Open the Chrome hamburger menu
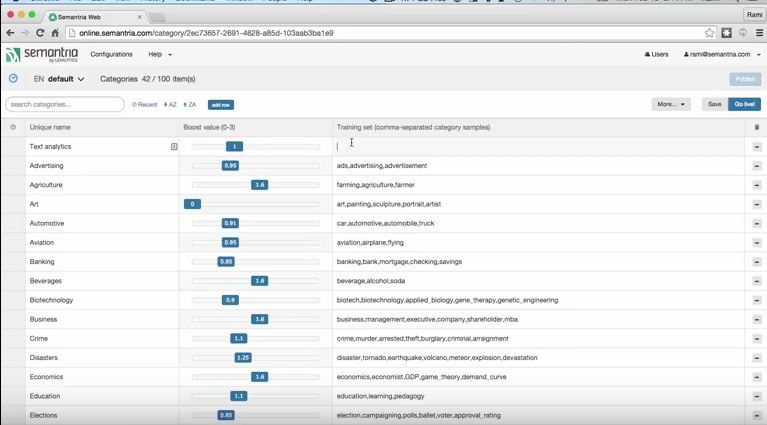 758,33
